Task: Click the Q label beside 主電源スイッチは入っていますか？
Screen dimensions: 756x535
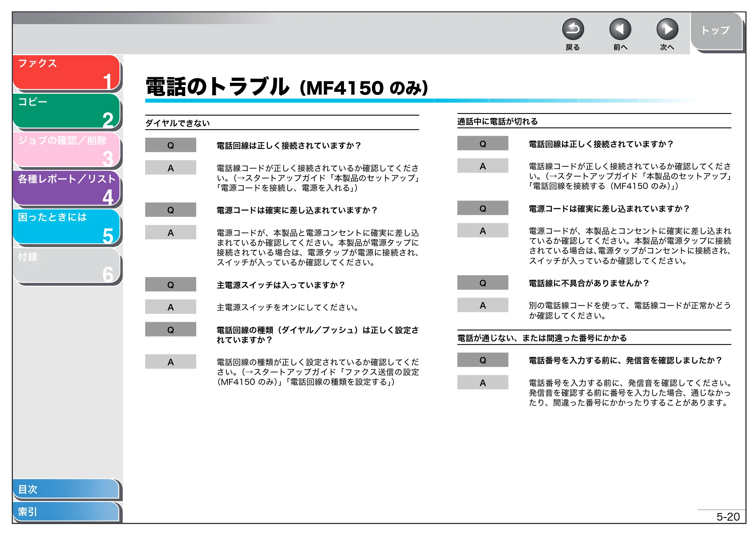Action: coord(170,285)
